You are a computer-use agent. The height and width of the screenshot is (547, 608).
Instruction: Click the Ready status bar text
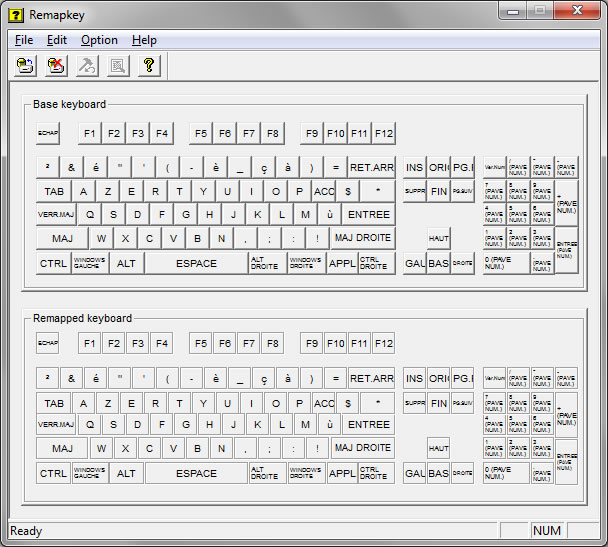[26, 531]
